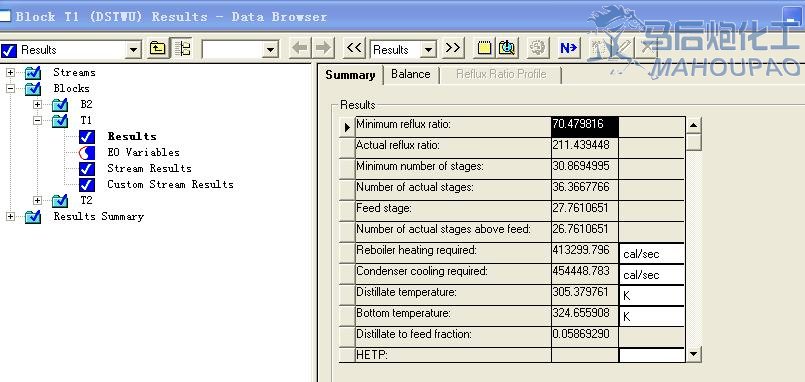Click checkmark icon beside Custom Stream Results
Image resolution: width=805 pixels, height=382 pixels.
[x=87, y=184]
